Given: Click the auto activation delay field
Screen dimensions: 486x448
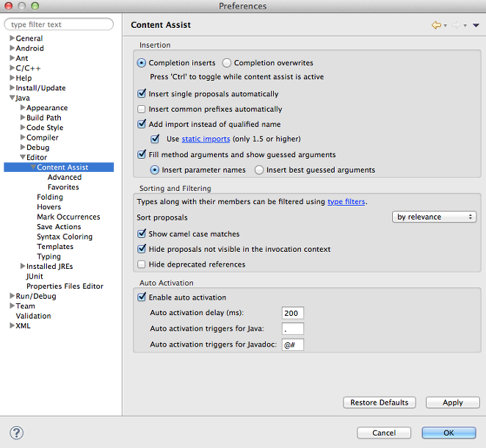Looking at the screenshot, I should click(293, 313).
